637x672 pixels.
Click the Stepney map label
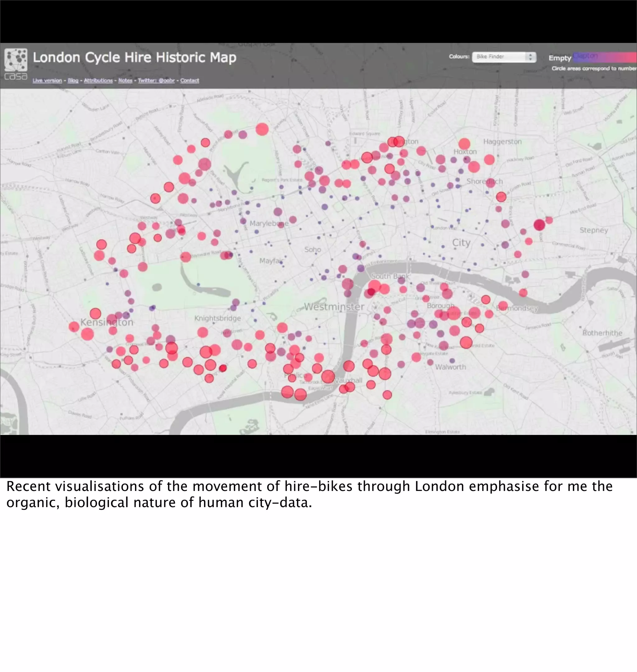[x=593, y=230]
